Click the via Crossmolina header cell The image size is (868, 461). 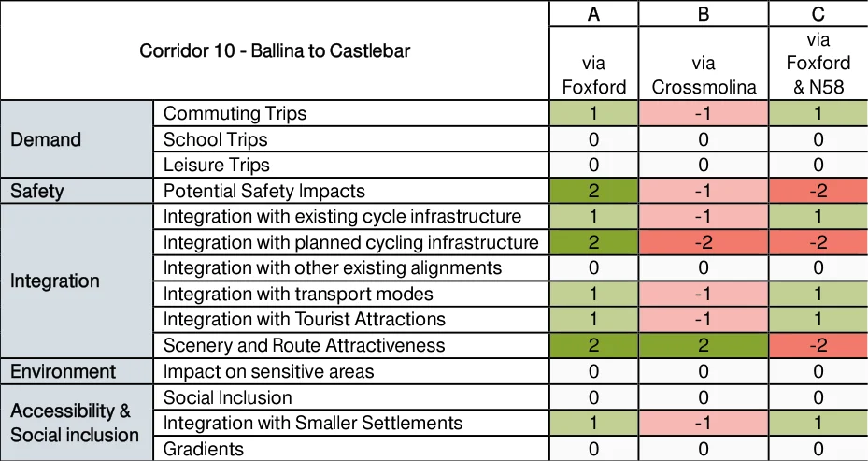point(703,64)
